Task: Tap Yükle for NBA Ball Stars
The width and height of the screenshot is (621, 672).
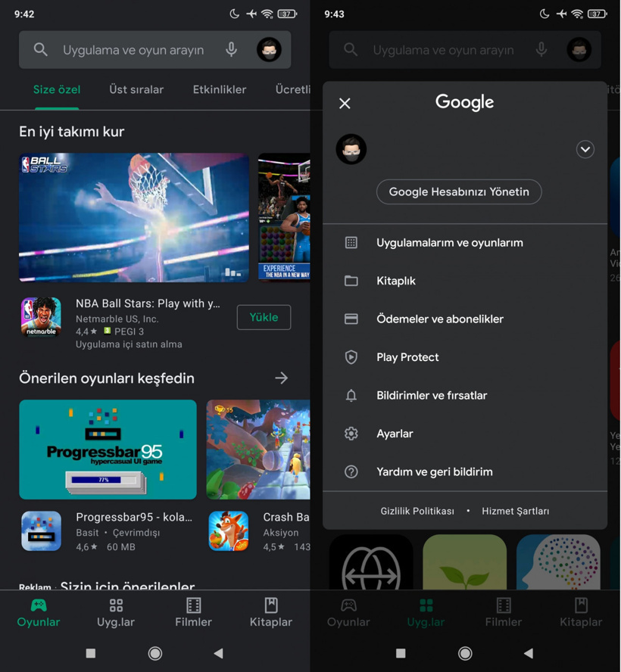Action: pyautogui.click(x=264, y=317)
